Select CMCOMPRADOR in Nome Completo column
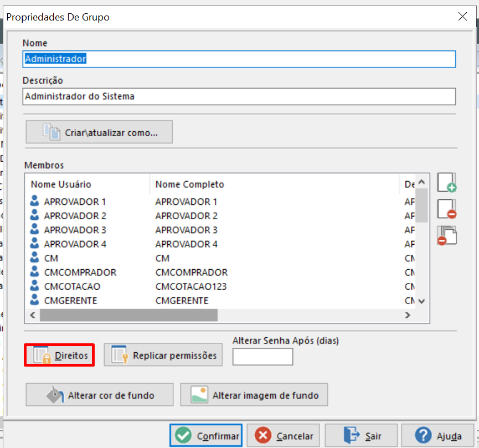The width and height of the screenshot is (479, 448). point(192,272)
